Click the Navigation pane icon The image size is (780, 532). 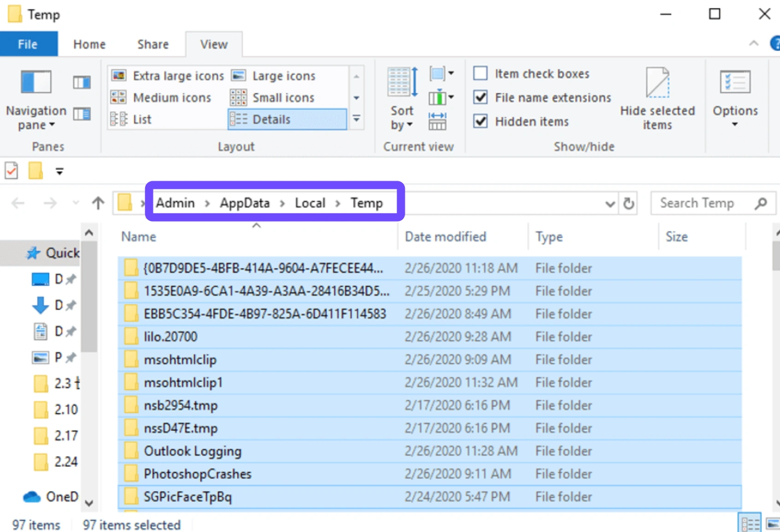tap(36, 82)
